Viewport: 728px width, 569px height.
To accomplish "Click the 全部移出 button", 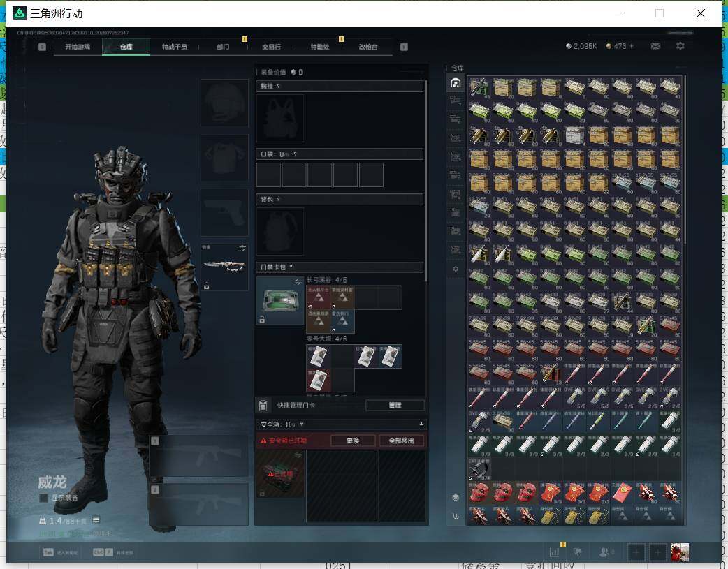I will 401,441.
